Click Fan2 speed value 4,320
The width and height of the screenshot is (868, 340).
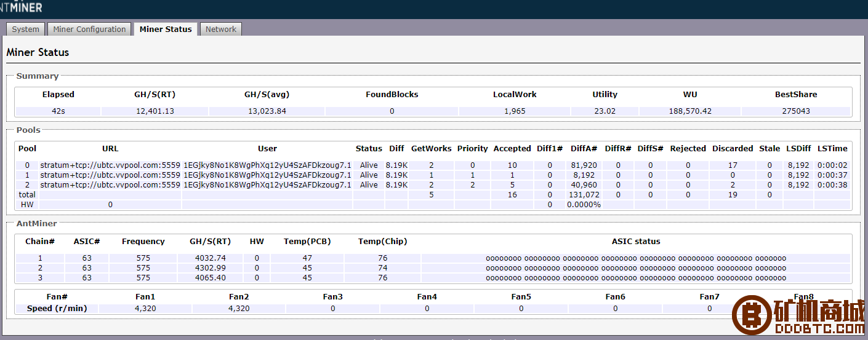pos(239,309)
